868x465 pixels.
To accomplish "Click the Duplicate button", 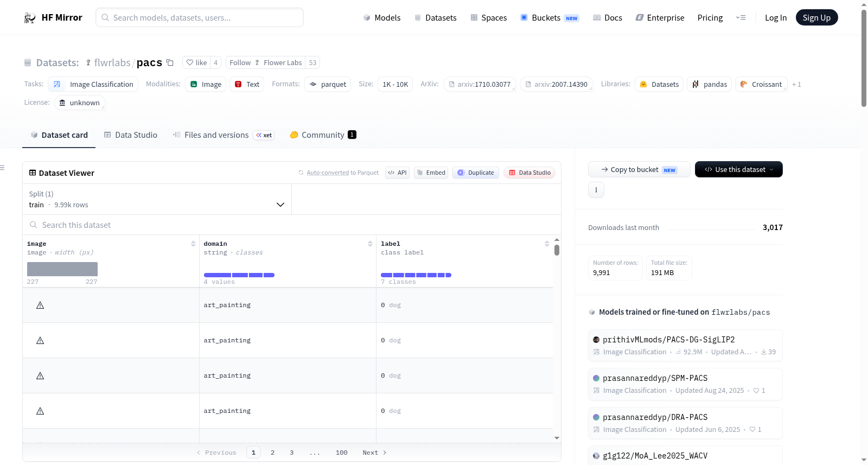I will [476, 173].
